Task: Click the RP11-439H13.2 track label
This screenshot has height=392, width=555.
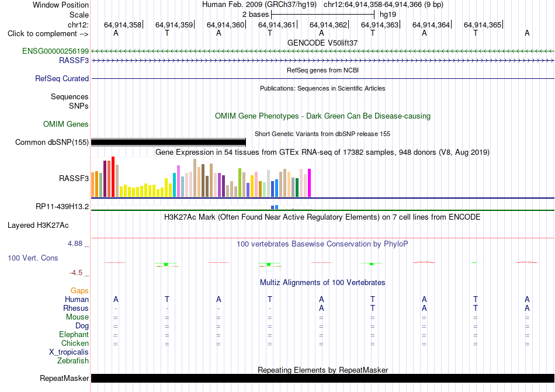Action: [63, 207]
